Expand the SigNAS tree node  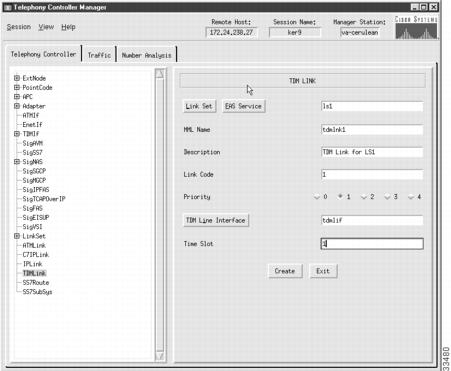click(17, 162)
